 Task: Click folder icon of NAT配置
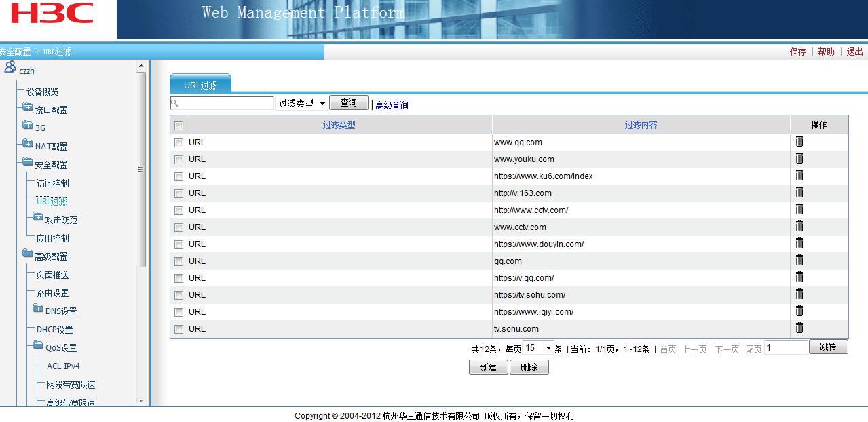(28, 144)
